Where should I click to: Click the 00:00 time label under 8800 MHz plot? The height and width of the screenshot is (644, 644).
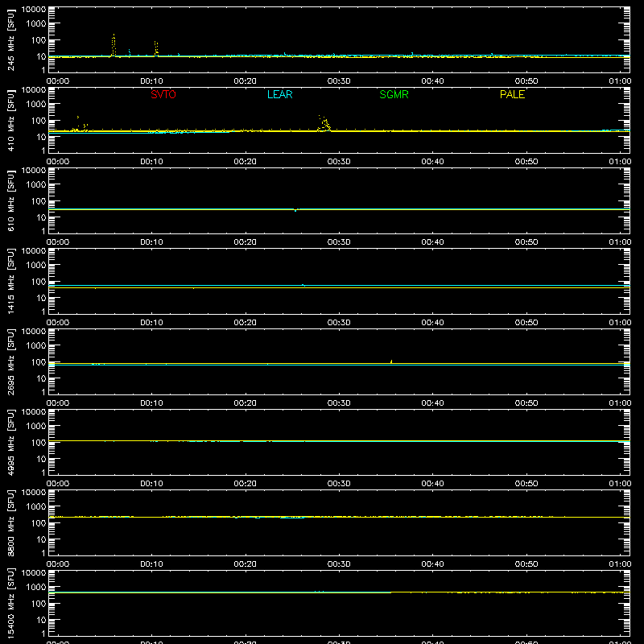(58, 564)
